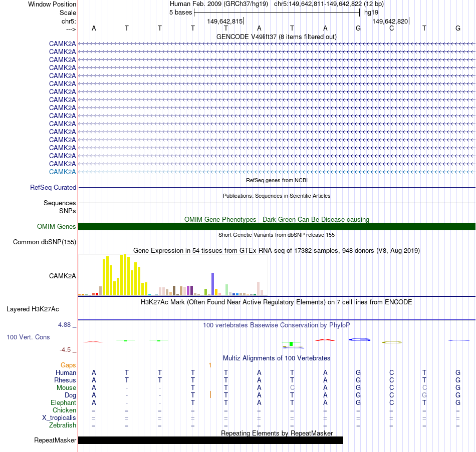The height and width of the screenshot is (452, 476).
Task: Click the ---> strand direction arrow
Action: pyautogui.click(x=71, y=29)
